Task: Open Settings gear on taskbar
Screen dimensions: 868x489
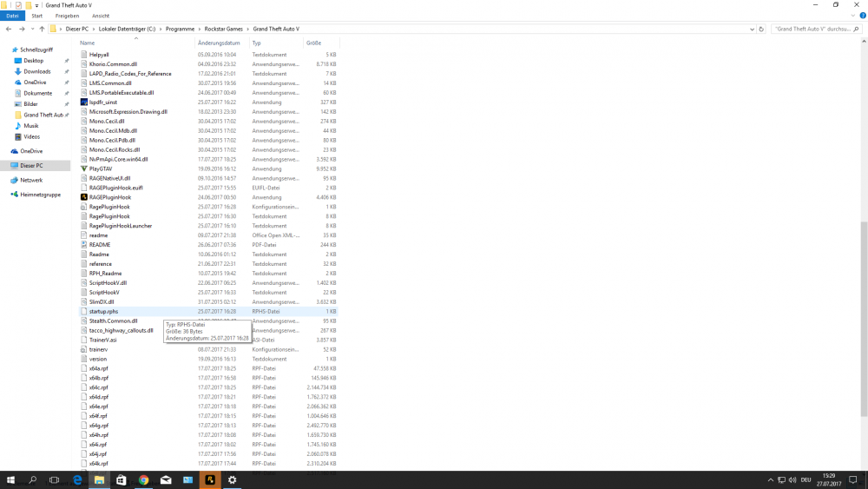Action: click(232, 480)
